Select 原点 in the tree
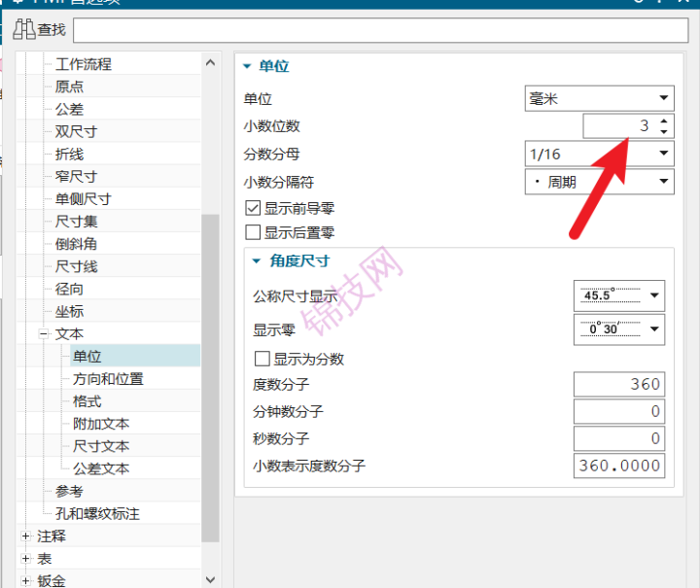 tap(69, 86)
